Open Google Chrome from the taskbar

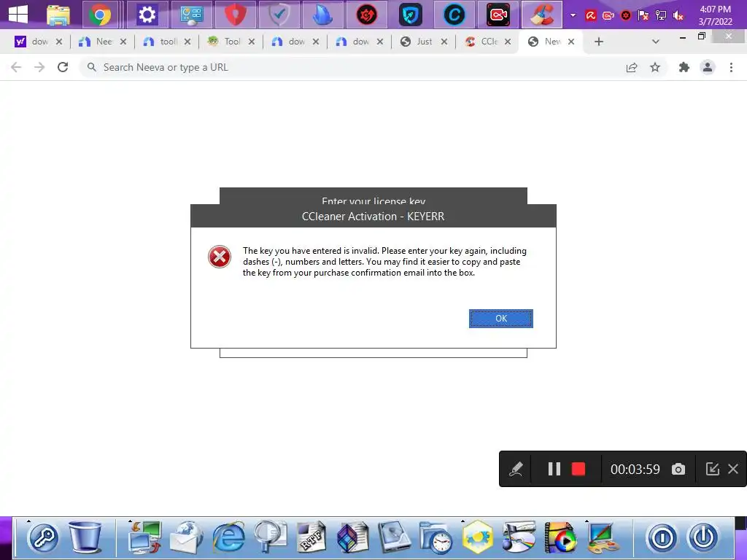pyautogui.click(x=100, y=15)
